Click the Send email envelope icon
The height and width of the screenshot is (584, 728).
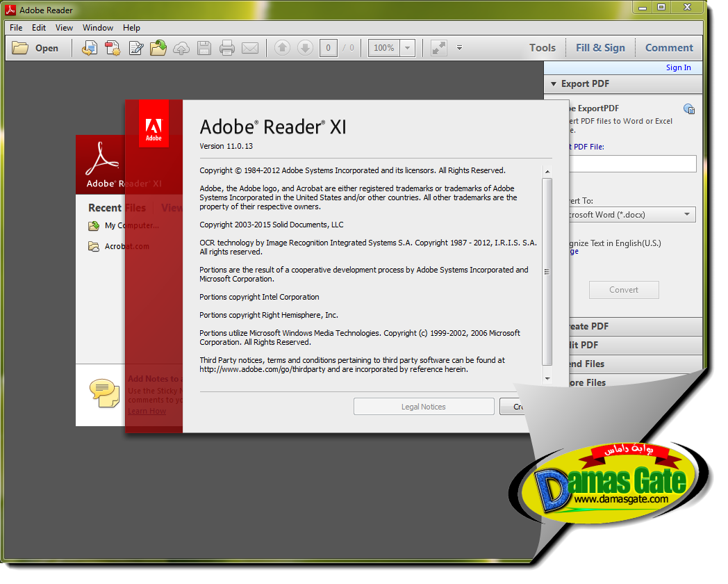click(250, 48)
